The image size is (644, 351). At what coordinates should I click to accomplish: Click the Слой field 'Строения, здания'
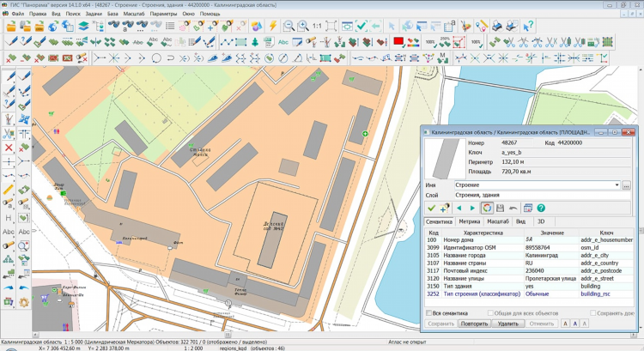[x=542, y=196]
